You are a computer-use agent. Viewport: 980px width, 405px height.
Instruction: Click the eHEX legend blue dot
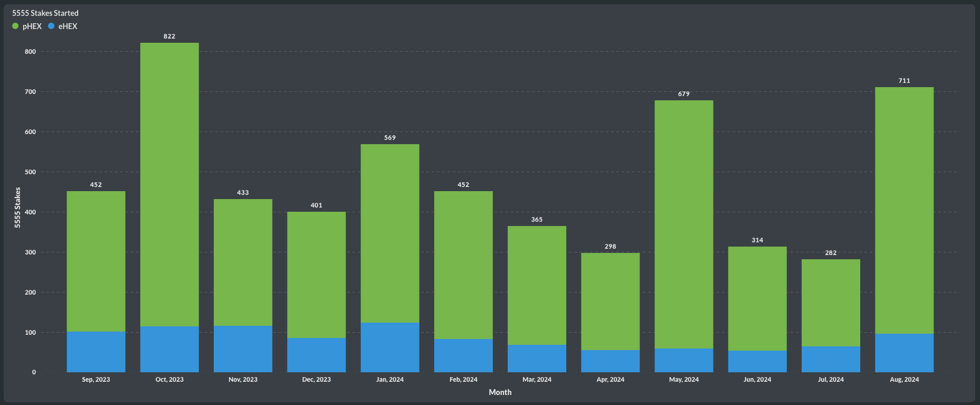(x=51, y=26)
